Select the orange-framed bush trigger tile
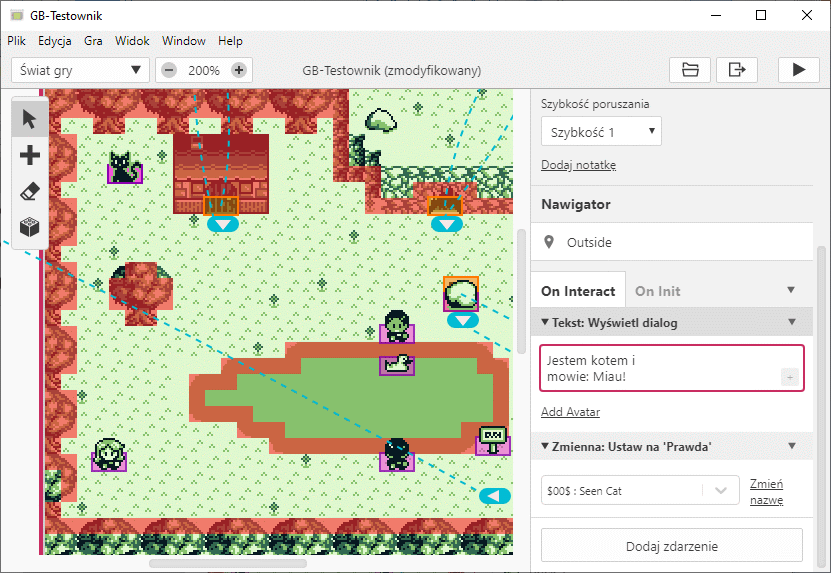The height and width of the screenshot is (573, 831). click(461, 294)
